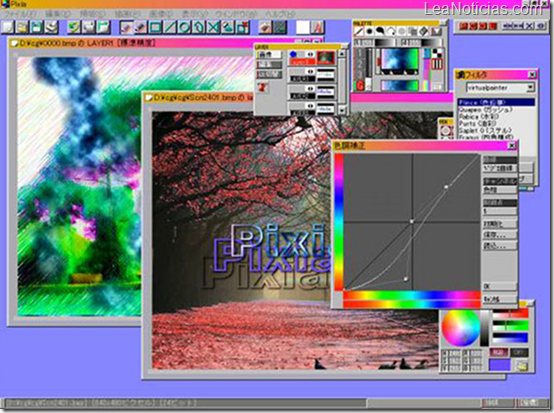Click the Load (読込...) button in curve dialog

coord(499,245)
